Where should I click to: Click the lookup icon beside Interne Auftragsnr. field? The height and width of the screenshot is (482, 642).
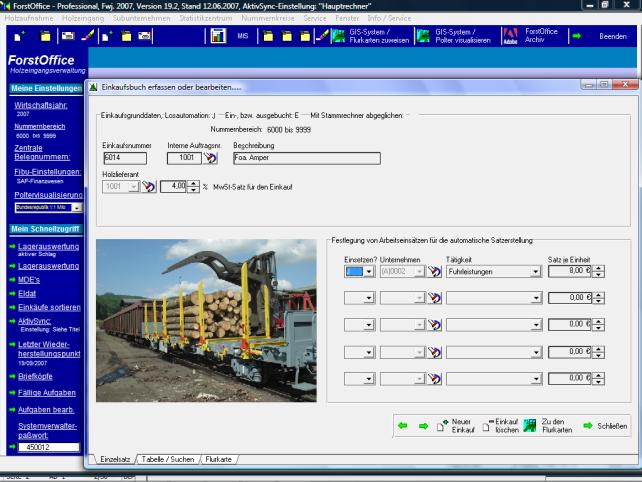pos(210,158)
